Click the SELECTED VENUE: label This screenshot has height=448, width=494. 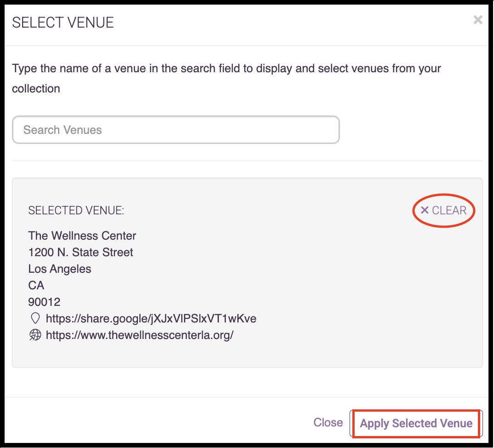pyautogui.click(x=76, y=211)
